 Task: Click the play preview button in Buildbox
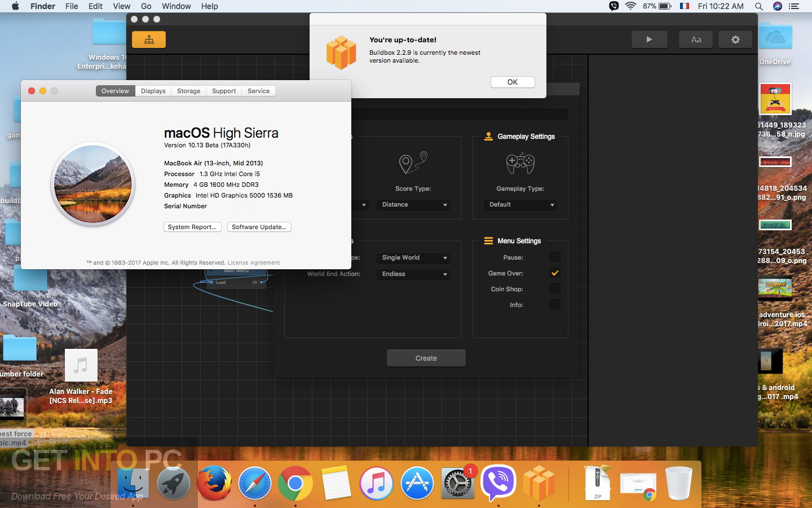649,40
